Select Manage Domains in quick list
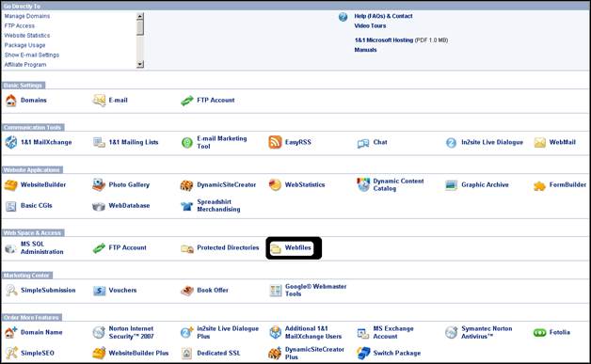 click(27, 16)
